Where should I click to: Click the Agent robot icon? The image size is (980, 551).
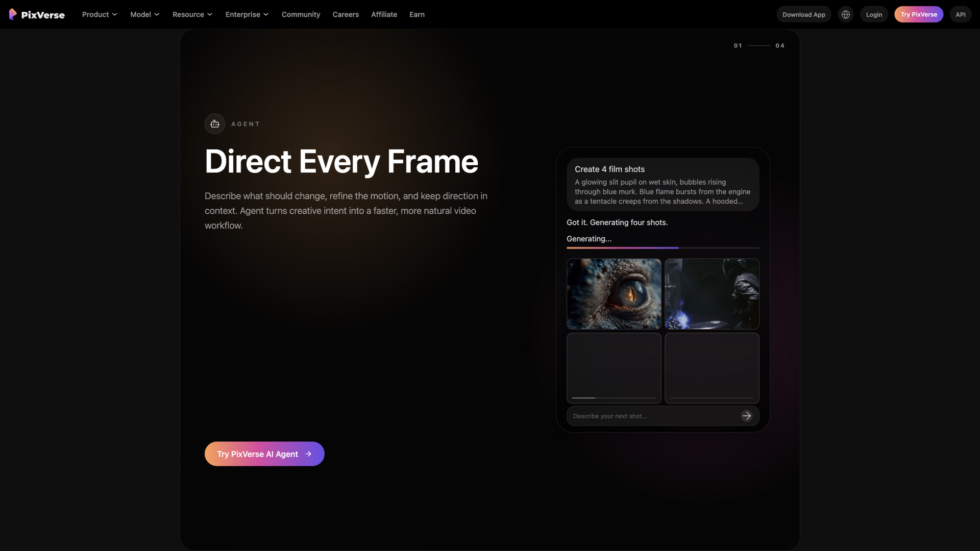[215, 124]
